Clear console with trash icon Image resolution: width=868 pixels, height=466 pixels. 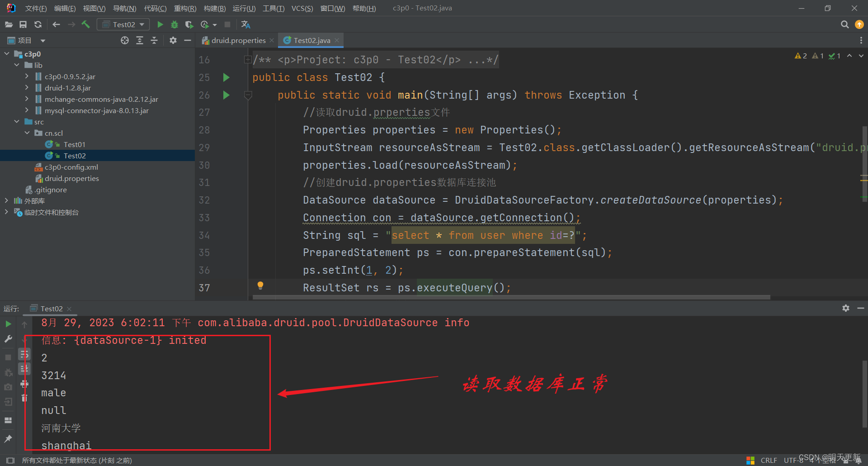click(24, 398)
